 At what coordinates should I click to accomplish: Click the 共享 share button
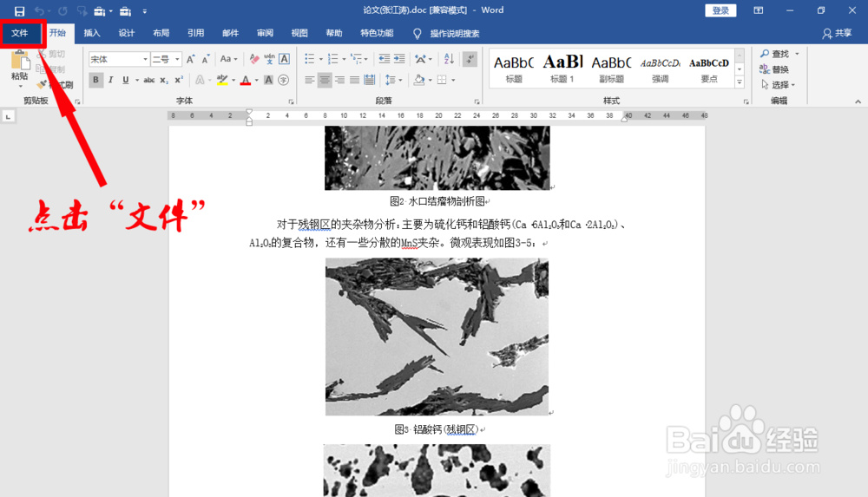837,34
